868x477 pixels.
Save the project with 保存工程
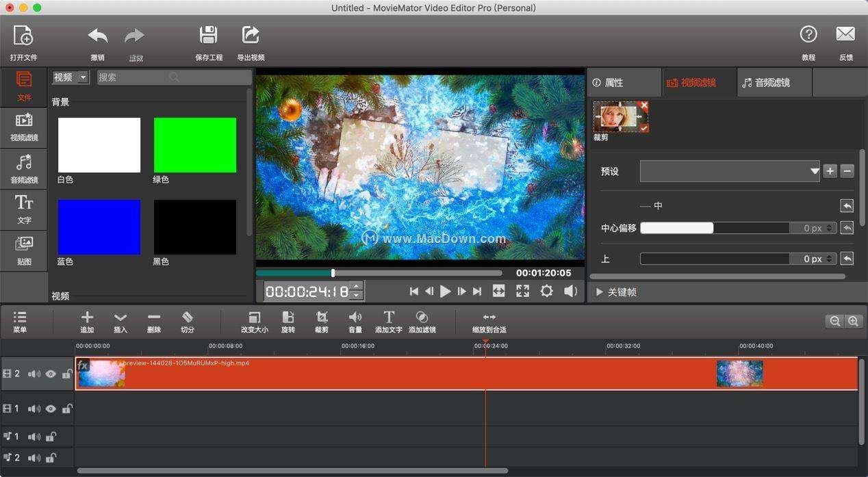(x=209, y=42)
